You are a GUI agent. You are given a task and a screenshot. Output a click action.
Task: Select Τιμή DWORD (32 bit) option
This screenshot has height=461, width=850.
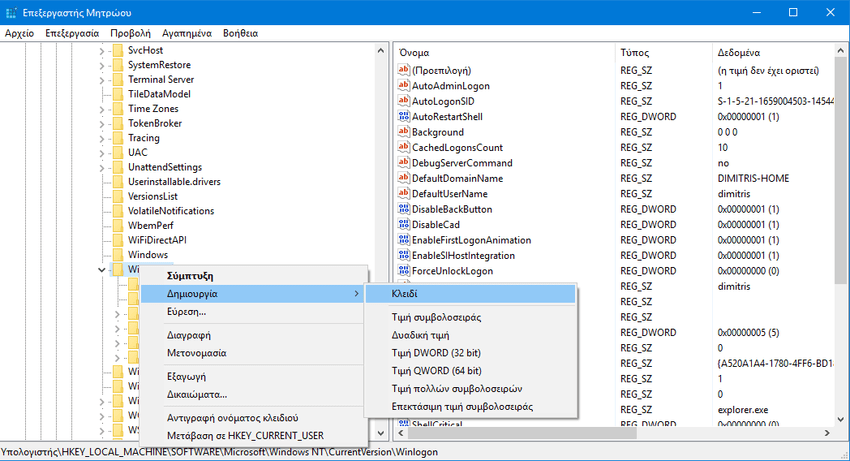click(x=435, y=353)
